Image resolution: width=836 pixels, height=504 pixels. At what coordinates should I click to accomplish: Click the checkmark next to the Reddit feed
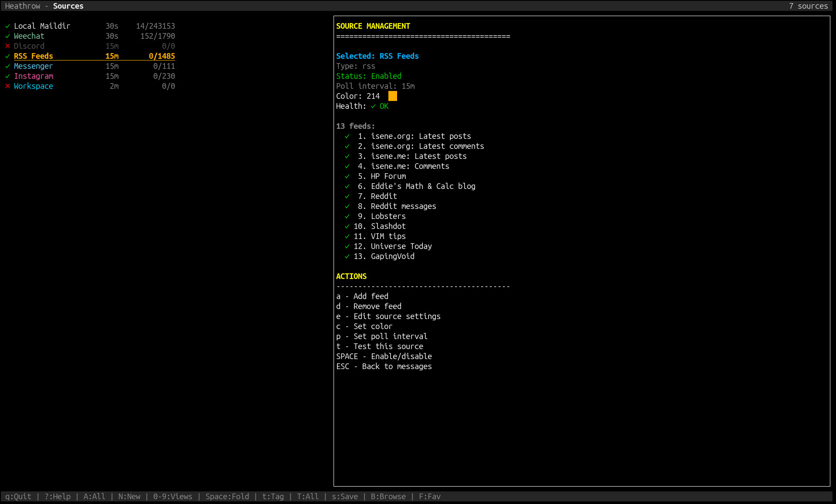click(x=347, y=196)
